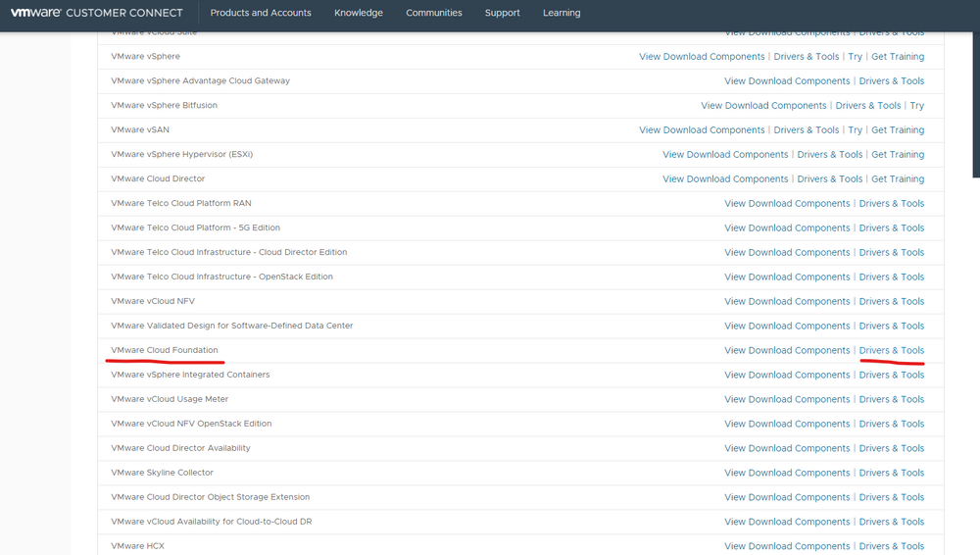Open Drivers & Tools for VMware vSphere

(807, 56)
